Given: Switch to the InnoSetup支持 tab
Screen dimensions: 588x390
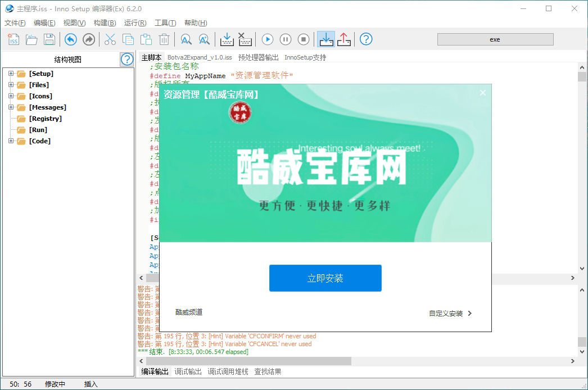Looking at the screenshot, I should (305, 57).
